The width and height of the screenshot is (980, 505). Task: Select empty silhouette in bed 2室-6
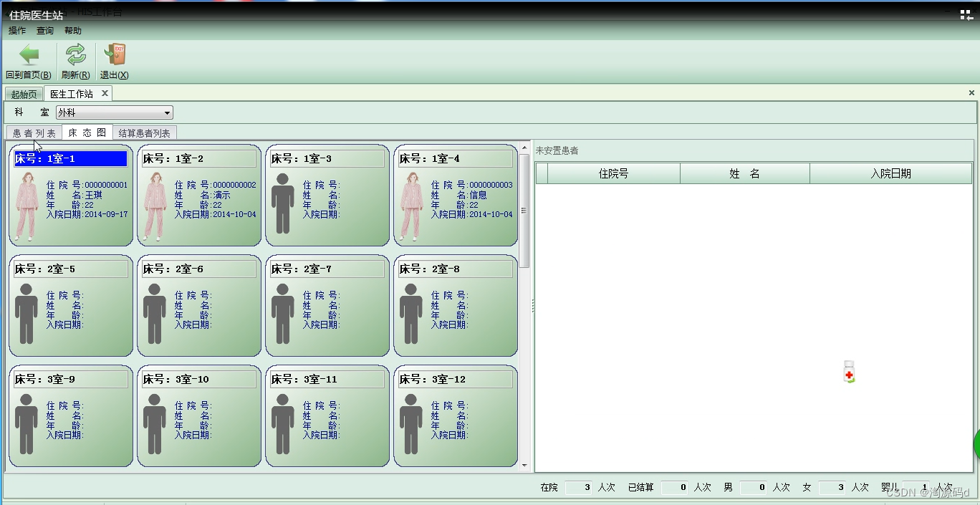(155, 314)
